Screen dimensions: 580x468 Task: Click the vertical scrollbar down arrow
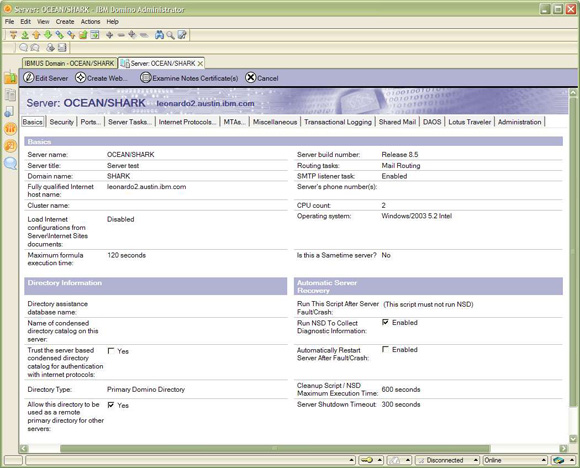[573, 439]
